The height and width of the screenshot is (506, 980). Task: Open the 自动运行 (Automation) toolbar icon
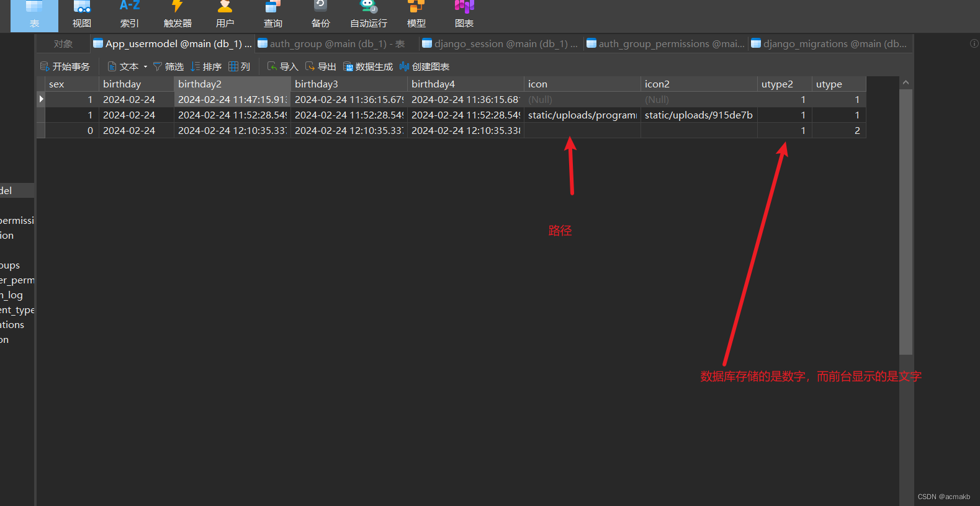pos(369,16)
